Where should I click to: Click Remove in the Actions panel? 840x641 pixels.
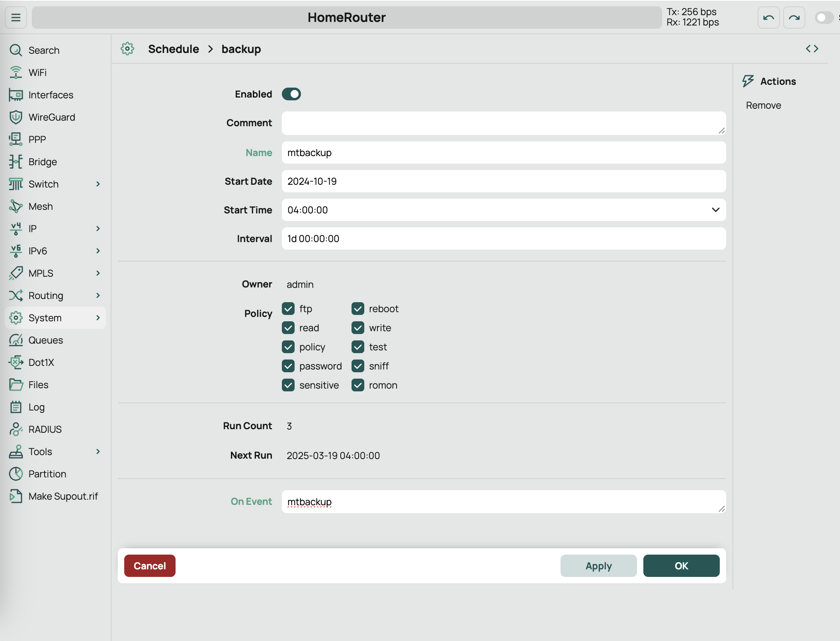(763, 105)
